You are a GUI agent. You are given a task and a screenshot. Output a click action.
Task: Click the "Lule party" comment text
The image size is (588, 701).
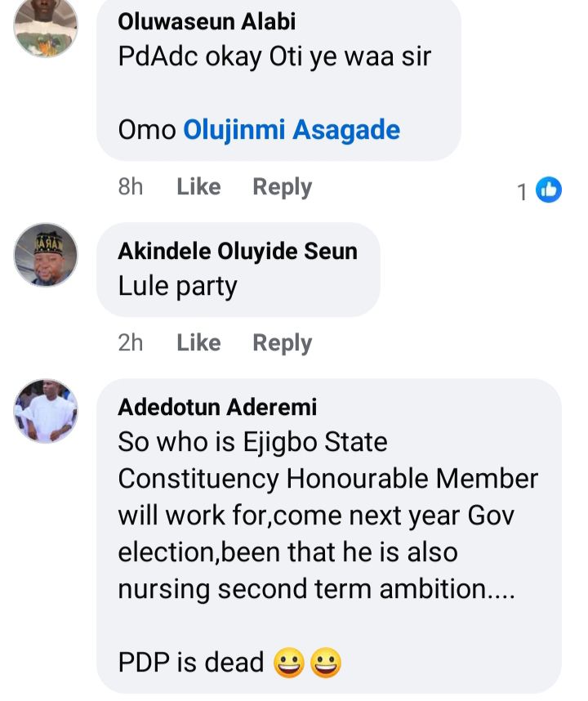[x=177, y=287]
